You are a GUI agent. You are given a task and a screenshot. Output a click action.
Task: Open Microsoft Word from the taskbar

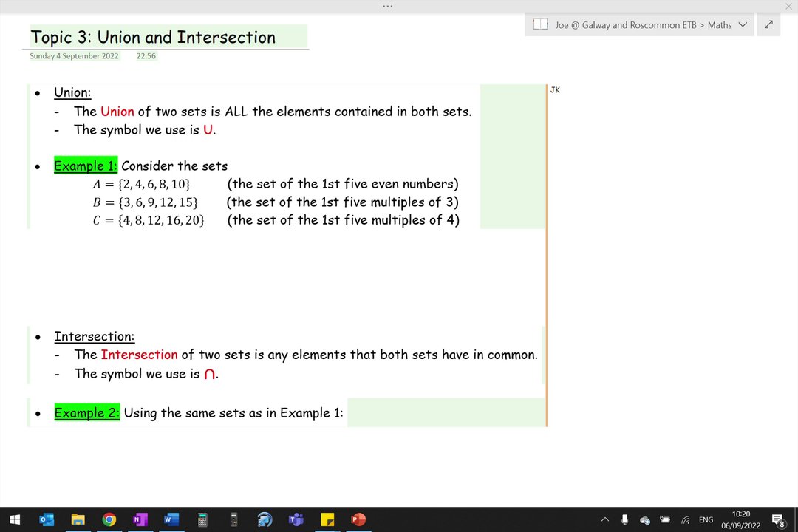point(171,519)
